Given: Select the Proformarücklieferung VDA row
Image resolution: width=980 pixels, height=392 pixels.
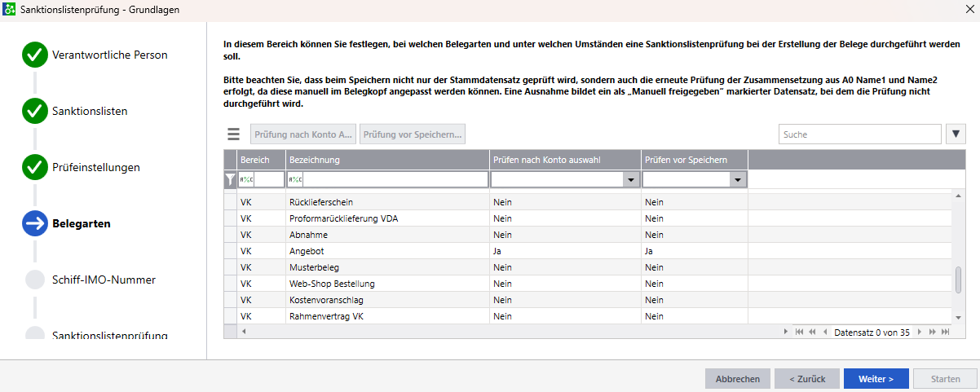Looking at the screenshot, I should point(589,218).
